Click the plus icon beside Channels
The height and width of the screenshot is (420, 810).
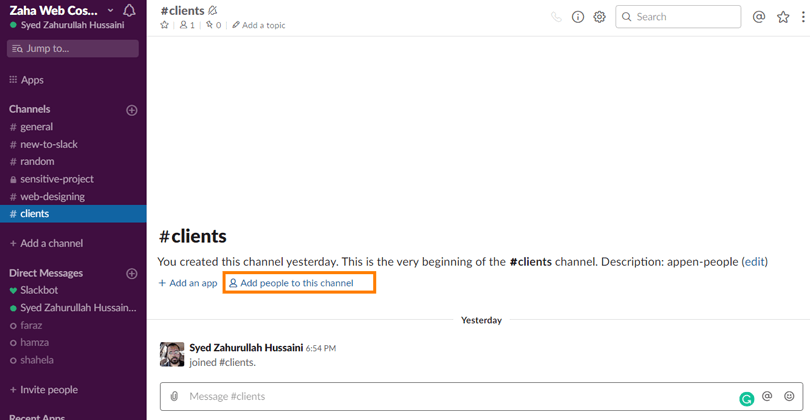tap(131, 110)
